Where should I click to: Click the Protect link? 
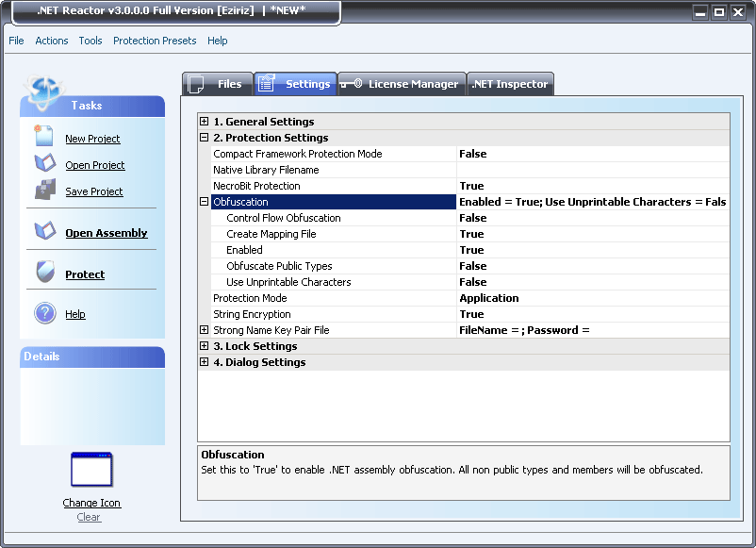tap(85, 274)
